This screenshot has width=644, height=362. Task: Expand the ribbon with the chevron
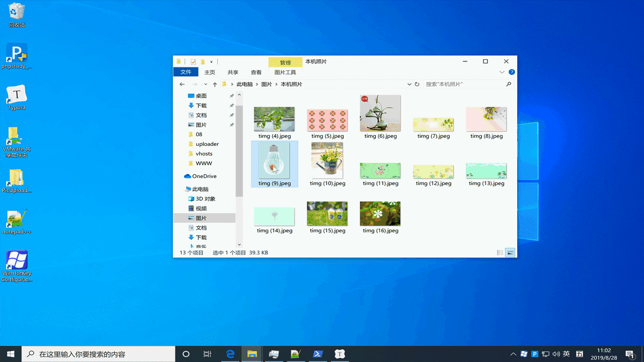tap(502, 72)
